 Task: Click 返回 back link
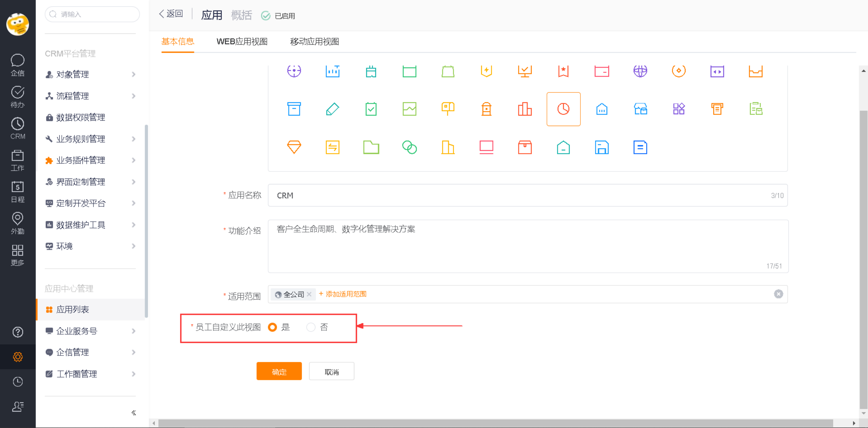[171, 14]
